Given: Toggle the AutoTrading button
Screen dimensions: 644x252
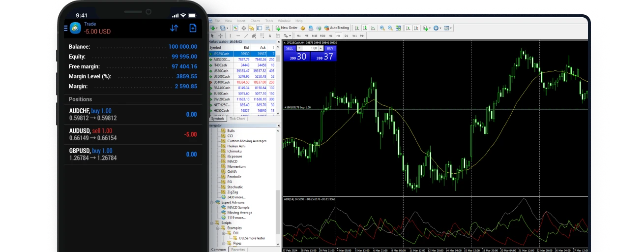Looking at the screenshot, I should (336, 28).
